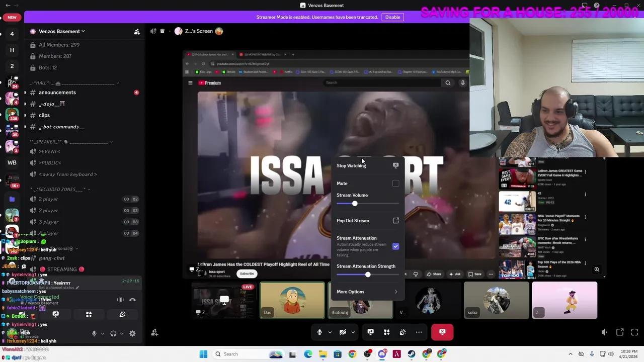This screenshot has height=362, width=644.
Task: Adjust the Stream Volume slider handle
Action: click(355, 204)
